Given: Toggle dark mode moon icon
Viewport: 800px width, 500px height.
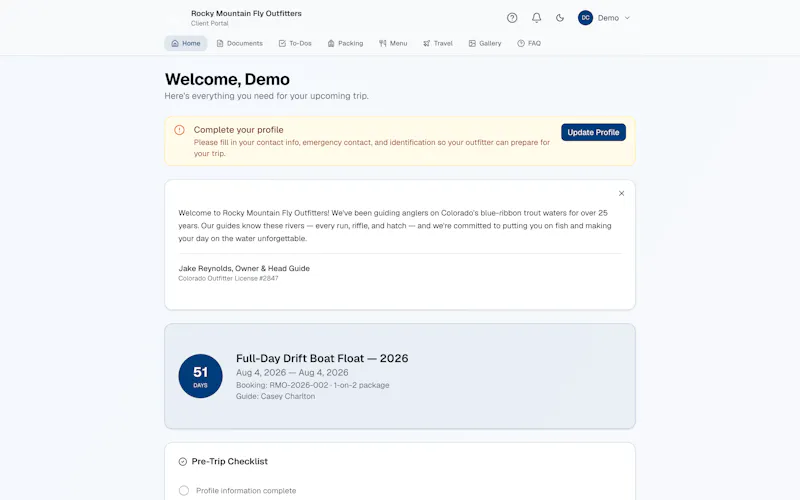Looking at the screenshot, I should [560, 18].
